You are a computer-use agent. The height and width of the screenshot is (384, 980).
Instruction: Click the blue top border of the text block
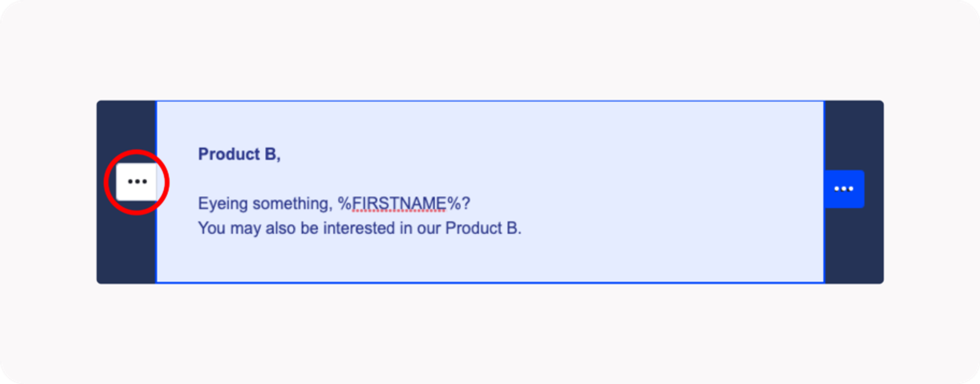click(490, 101)
